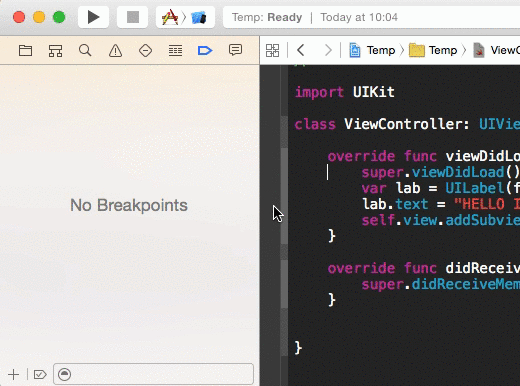Open the Temp project breadcrumb in jump bar
520x386 pixels.
(x=372, y=50)
